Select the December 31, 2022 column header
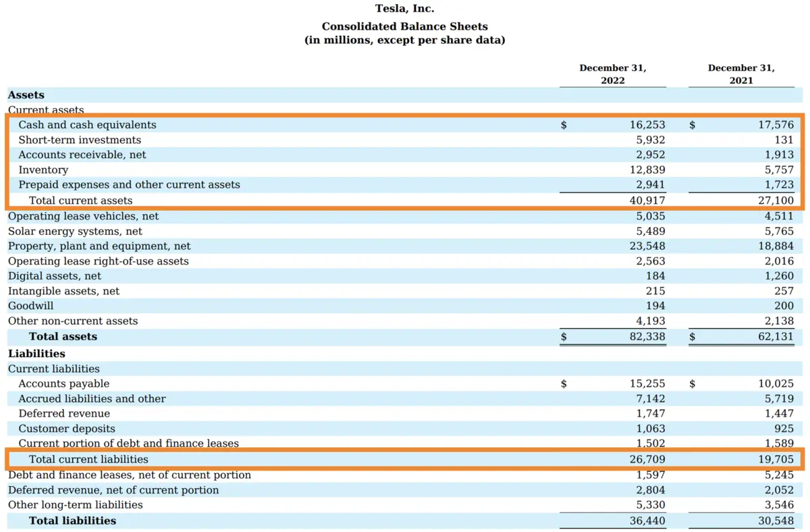The image size is (810, 532). click(x=612, y=74)
